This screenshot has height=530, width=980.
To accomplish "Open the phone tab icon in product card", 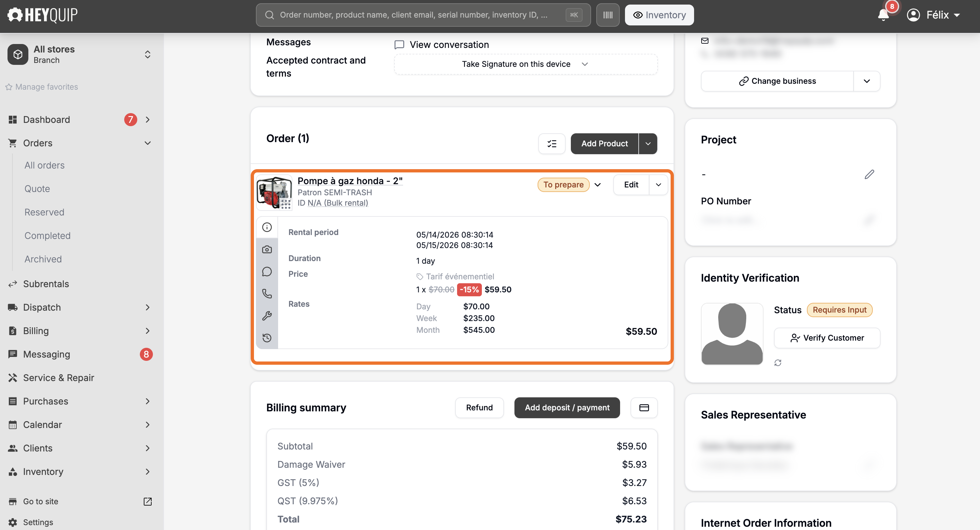I will pyautogui.click(x=267, y=294).
